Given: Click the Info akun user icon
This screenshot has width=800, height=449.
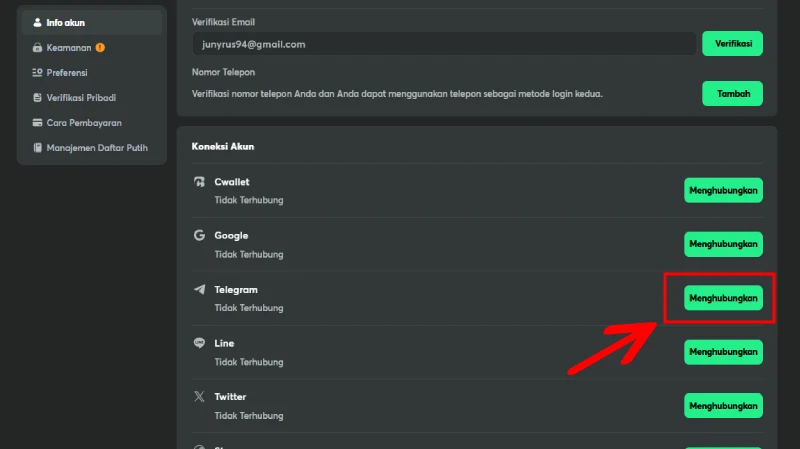Looking at the screenshot, I should 37,22.
